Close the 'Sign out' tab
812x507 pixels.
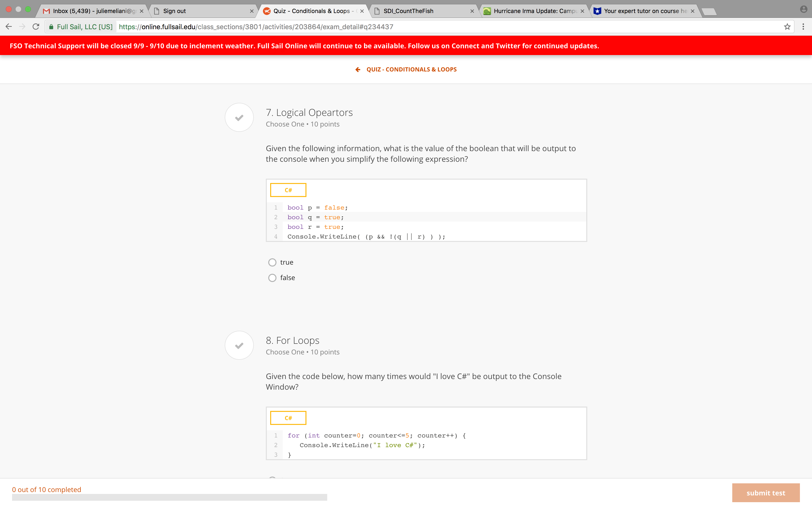click(x=252, y=11)
